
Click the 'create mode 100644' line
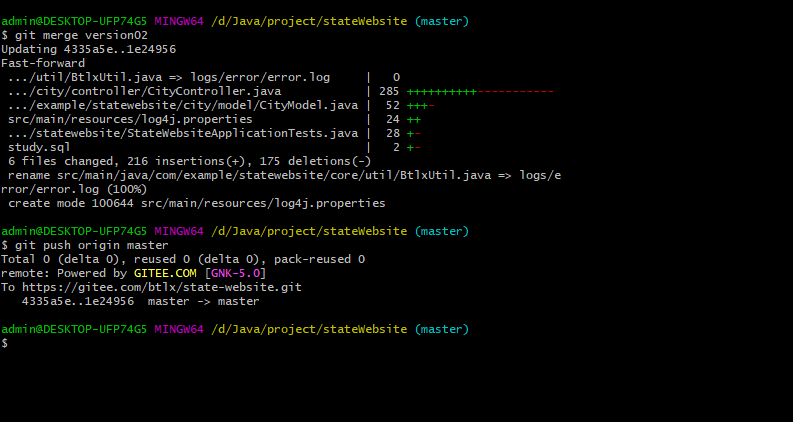coord(196,202)
